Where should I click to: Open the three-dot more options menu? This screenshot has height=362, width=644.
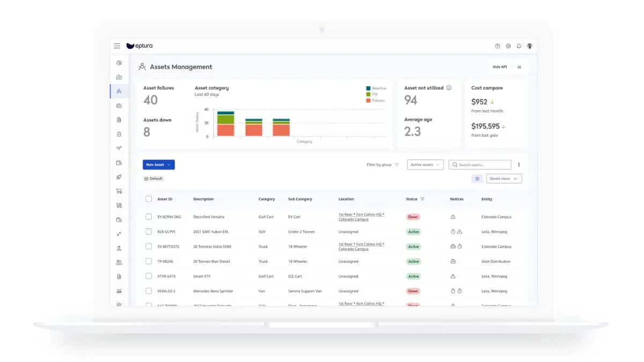click(x=518, y=165)
